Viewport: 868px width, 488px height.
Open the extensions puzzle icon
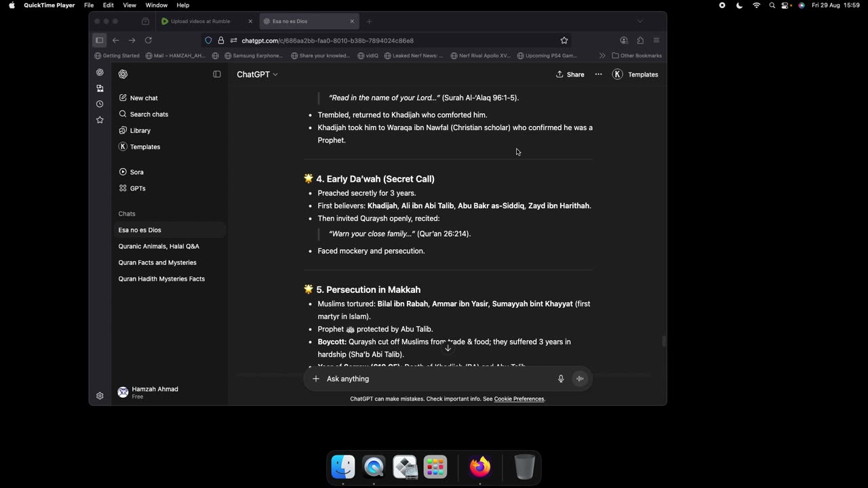pyautogui.click(x=640, y=40)
